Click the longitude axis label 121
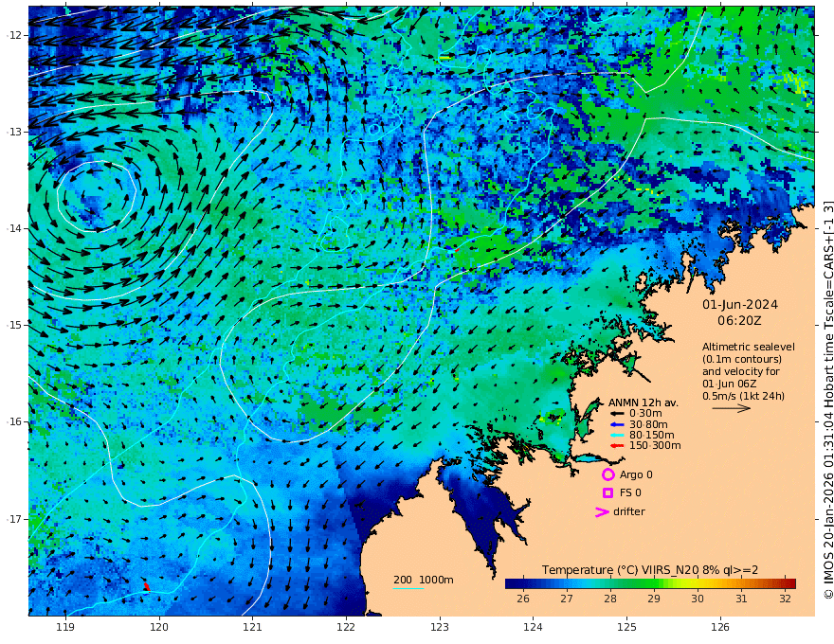This screenshot has width=834, height=644. [x=252, y=627]
